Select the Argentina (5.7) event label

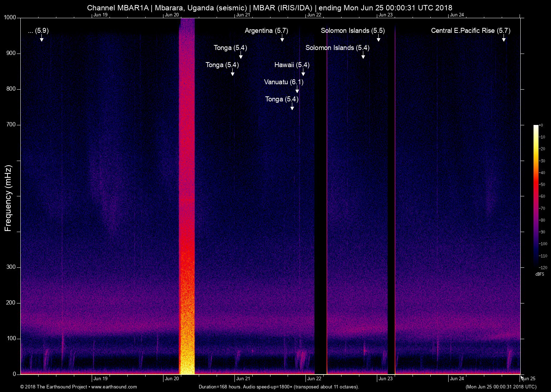[x=266, y=31]
